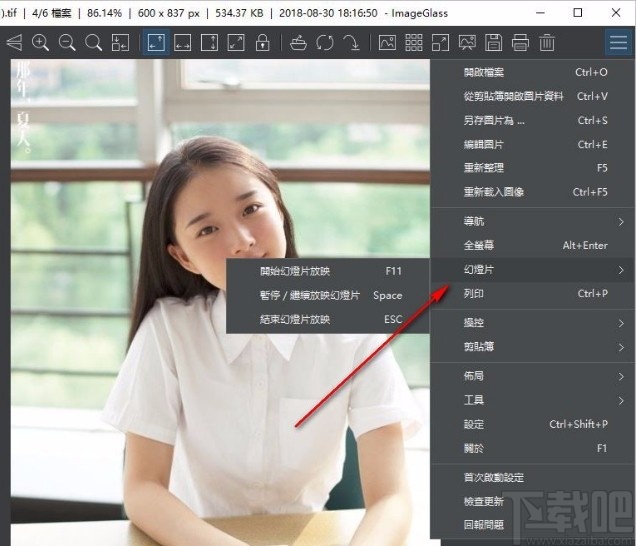
Task: Click the zoom in magnifier icon
Action: [x=41, y=43]
